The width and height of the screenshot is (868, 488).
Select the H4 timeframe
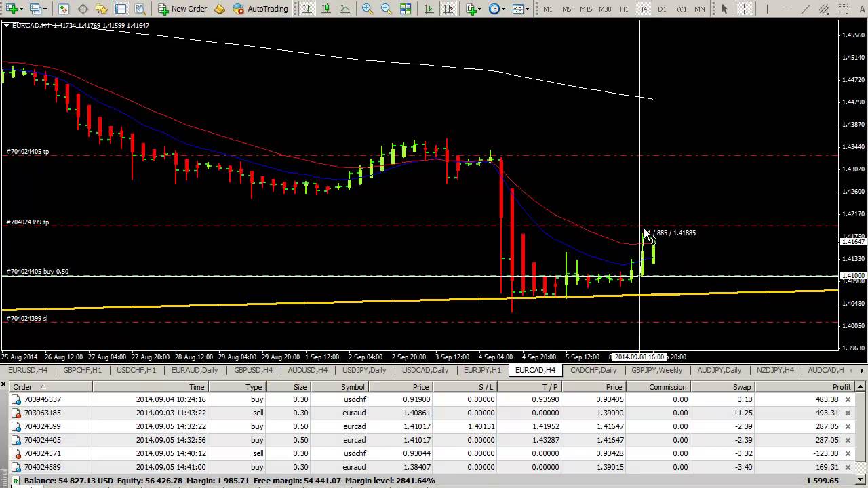[643, 9]
